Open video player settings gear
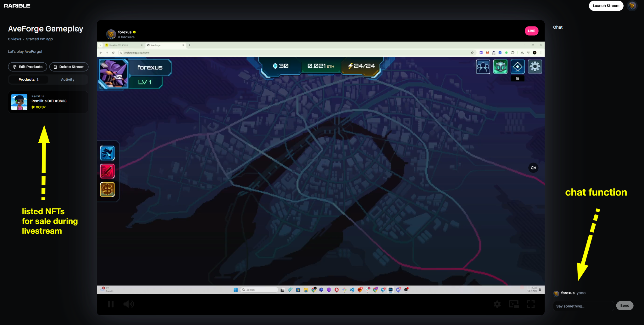The image size is (644, 325). click(x=497, y=304)
